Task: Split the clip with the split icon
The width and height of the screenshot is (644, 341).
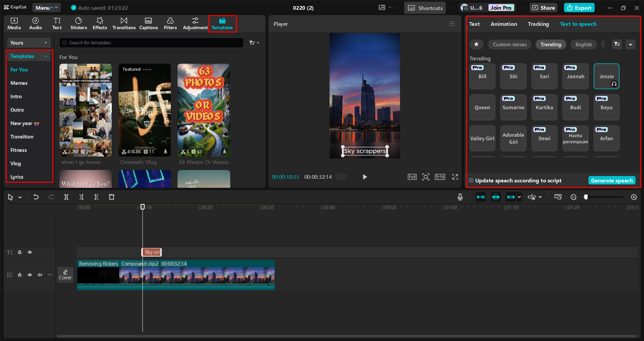Action: [x=66, y=197]
